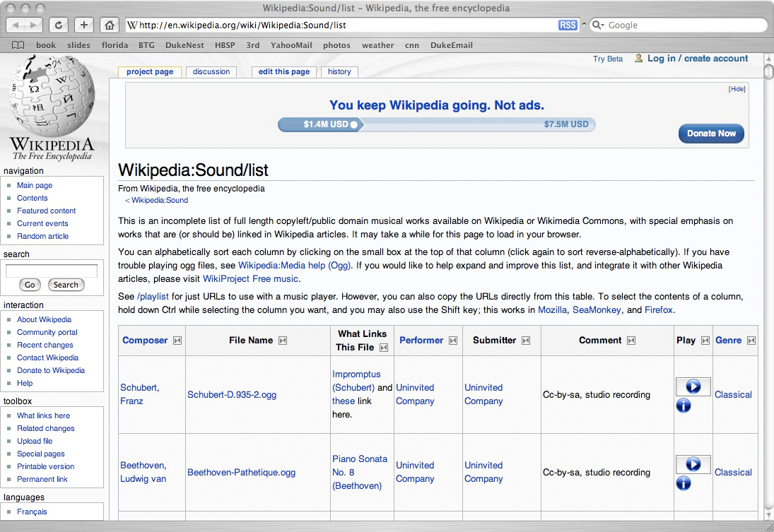Hide the donation banner
This screenshot has height=532, width=774.
(737, 89)
